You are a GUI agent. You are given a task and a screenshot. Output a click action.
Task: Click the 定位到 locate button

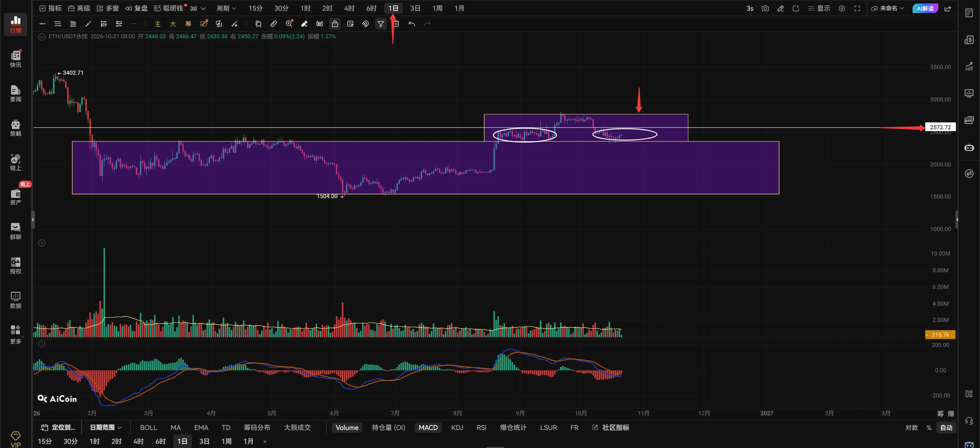tap(58, 427)
